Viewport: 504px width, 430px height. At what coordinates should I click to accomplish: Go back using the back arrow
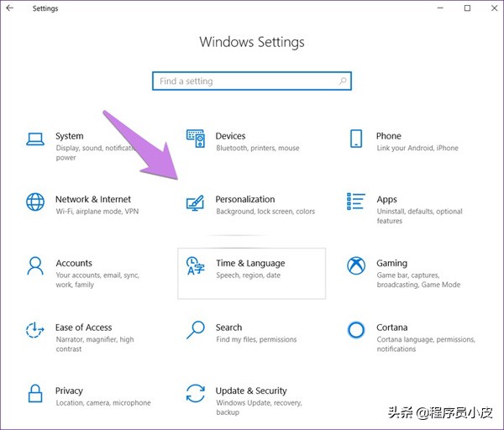coord(10,8)
